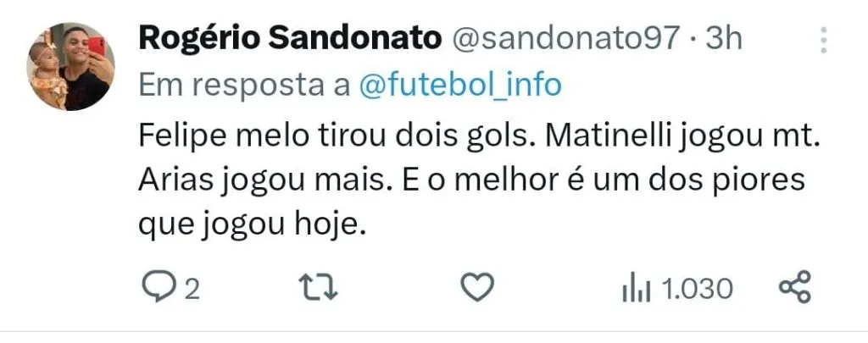The image size is (868, 343).
Task: Click the reply count number 2
Action: [x=192, y=290]
